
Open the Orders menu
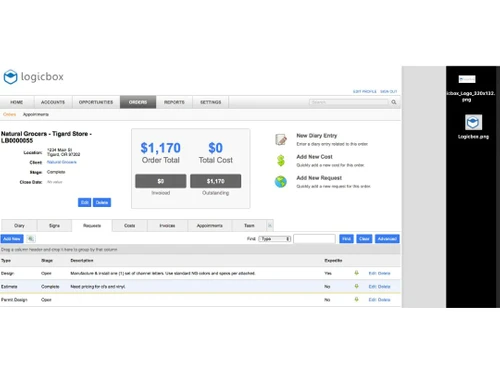pyautogui.click(x=138, y=102)
